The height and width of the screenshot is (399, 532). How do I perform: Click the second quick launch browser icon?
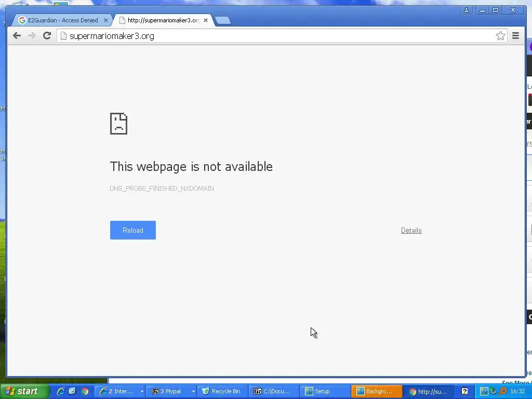click(x=73, y=391)
